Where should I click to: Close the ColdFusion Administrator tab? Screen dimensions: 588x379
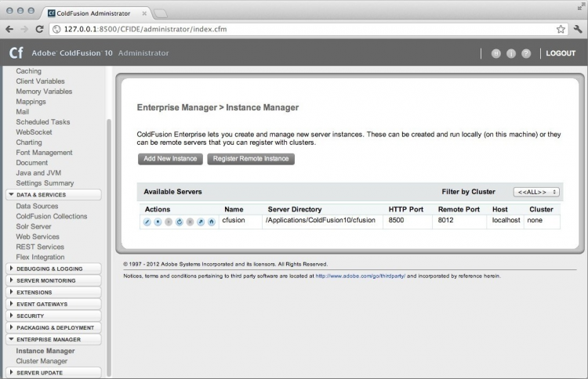(x=144, y=13)
